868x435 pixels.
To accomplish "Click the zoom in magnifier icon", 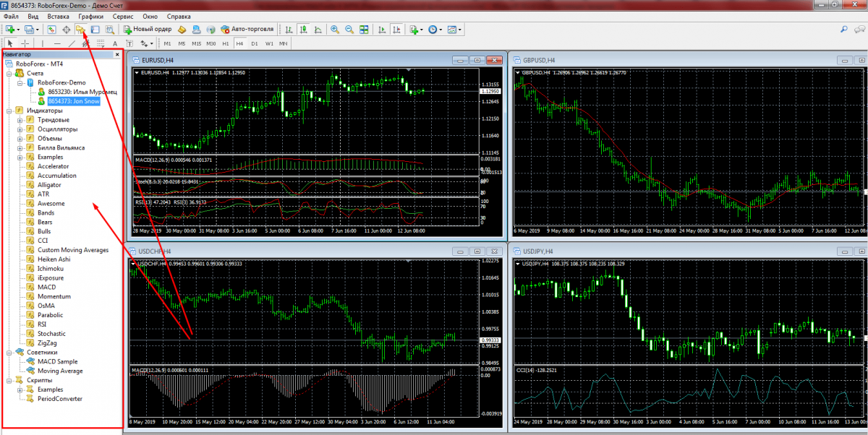I will 335,30.
